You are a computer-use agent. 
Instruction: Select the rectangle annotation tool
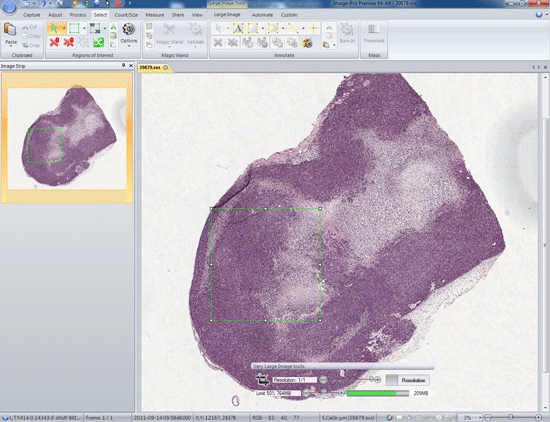pos(253,28)
